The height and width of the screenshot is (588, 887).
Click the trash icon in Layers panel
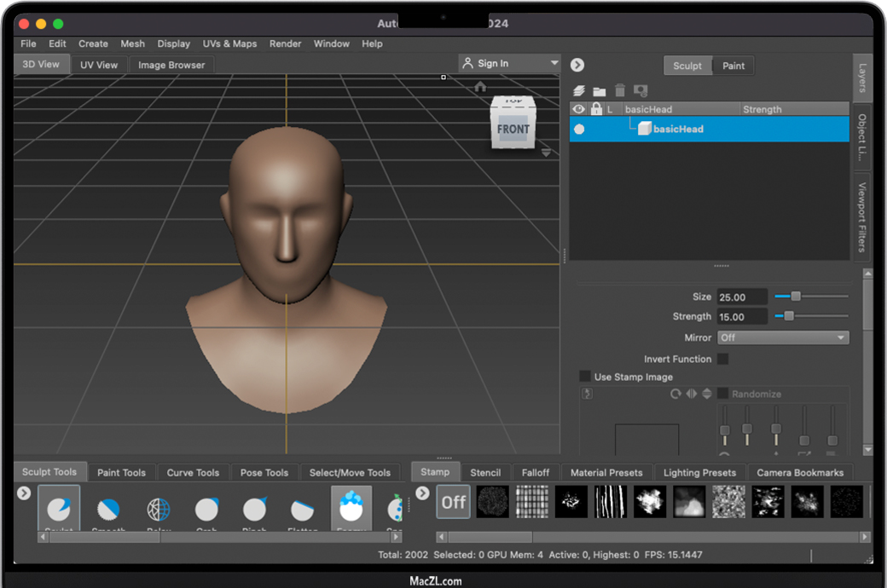pyautogui.click(x=620, y=90)
